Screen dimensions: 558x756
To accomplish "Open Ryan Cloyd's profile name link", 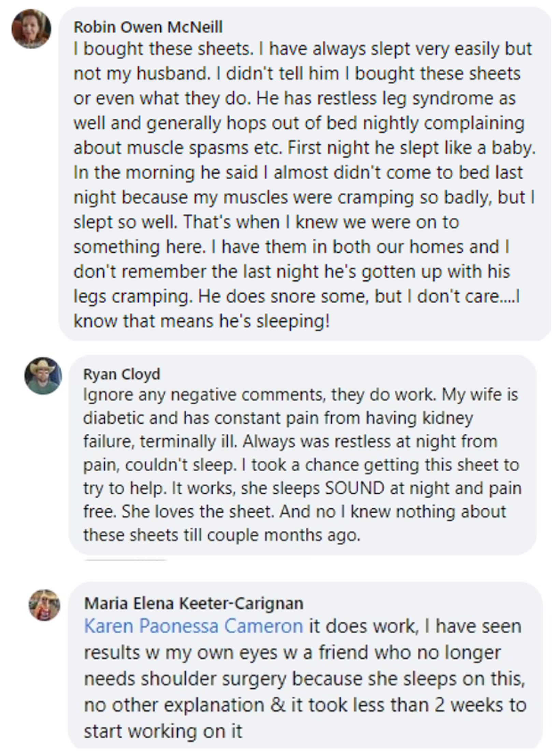I will [121, 374].
